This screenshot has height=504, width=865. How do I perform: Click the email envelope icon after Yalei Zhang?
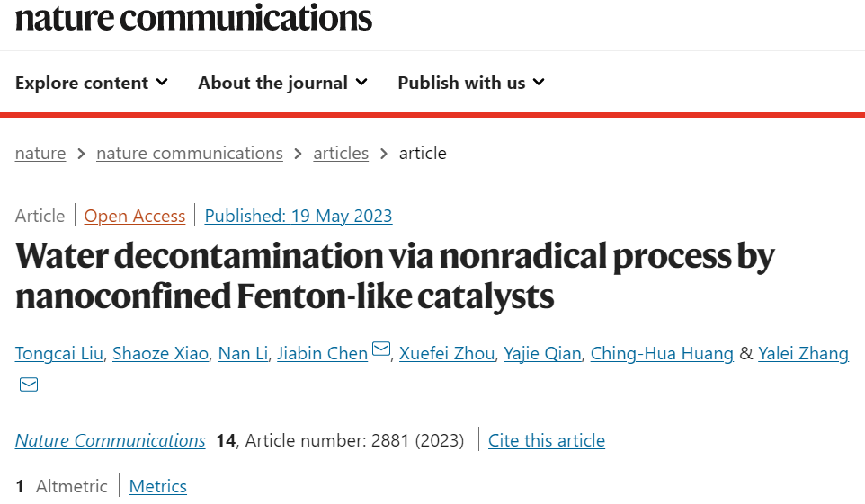pyautogui.click(x=29, y=385)
